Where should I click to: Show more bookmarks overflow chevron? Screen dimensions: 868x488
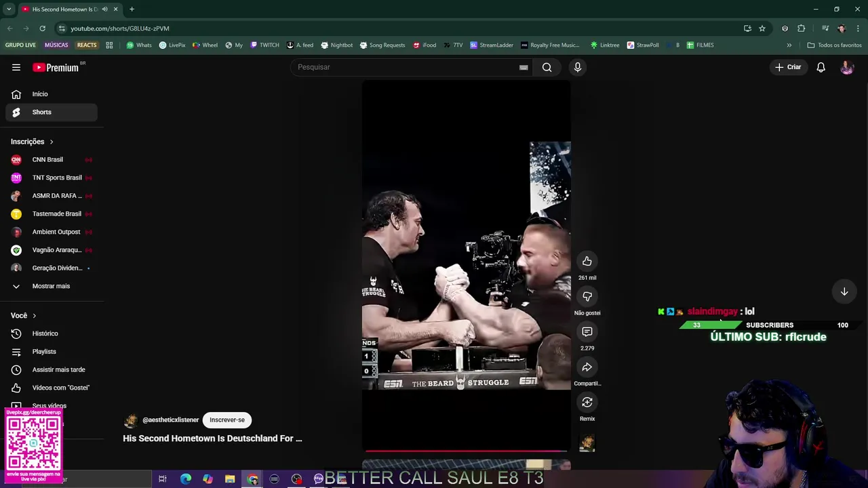click(x=789, y=45)
